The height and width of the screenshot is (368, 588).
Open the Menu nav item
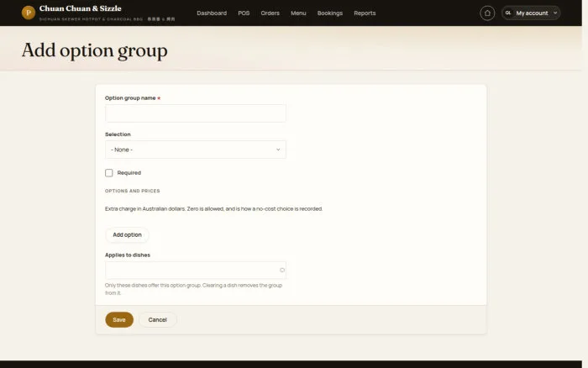(298, 13)
